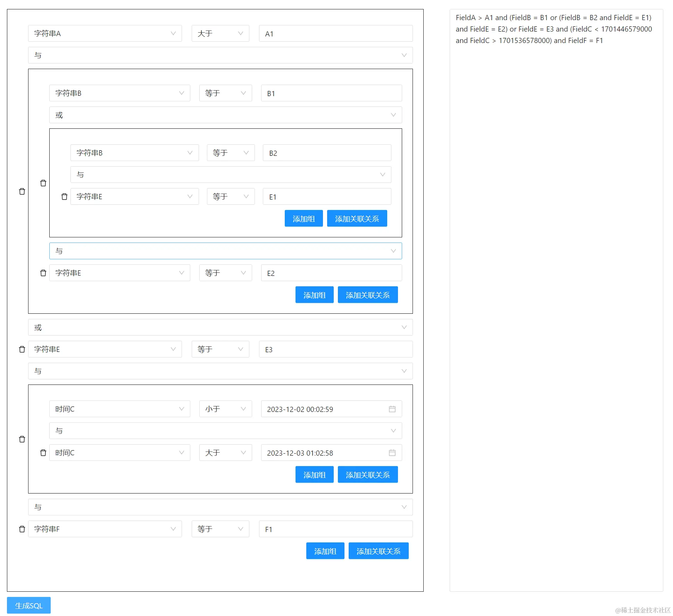Click 添加组 inside the innermost B2 group
This screenshot has width=673, height=616.
(x=304, y=219)
